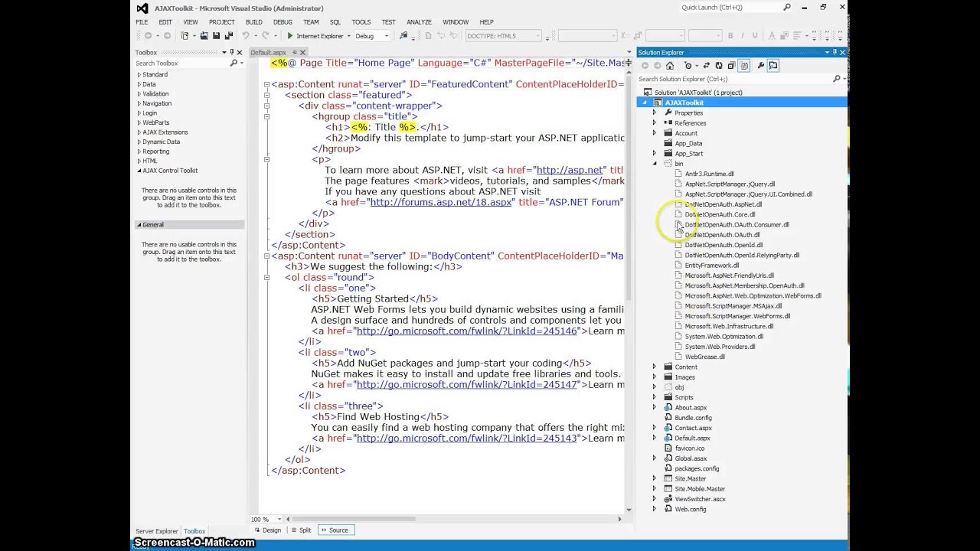
Task: Click the Redo arrow icon
Action: [266, 35]
